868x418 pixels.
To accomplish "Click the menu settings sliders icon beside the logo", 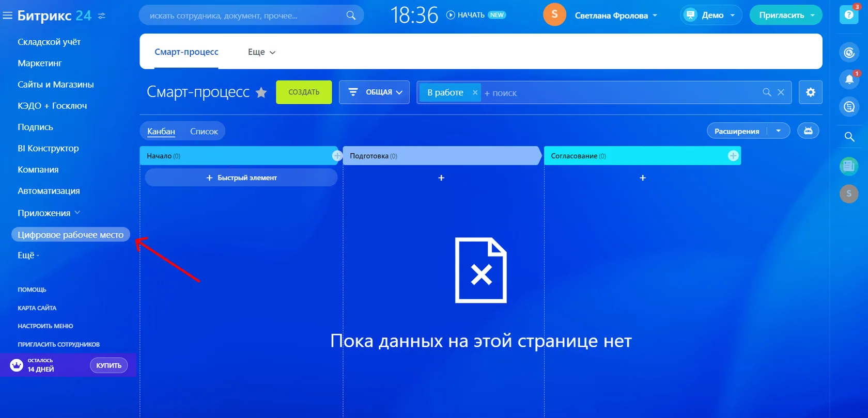I will point(102,16).
